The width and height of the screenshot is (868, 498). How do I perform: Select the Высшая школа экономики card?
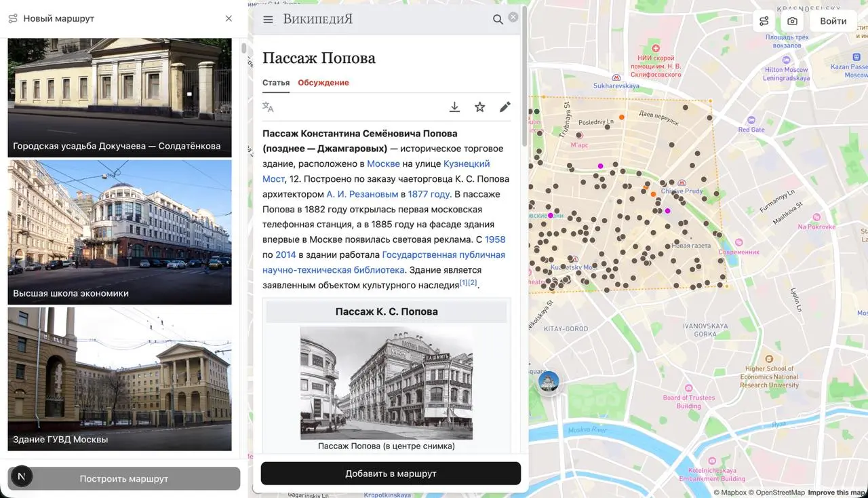click(x=119, y=232)
